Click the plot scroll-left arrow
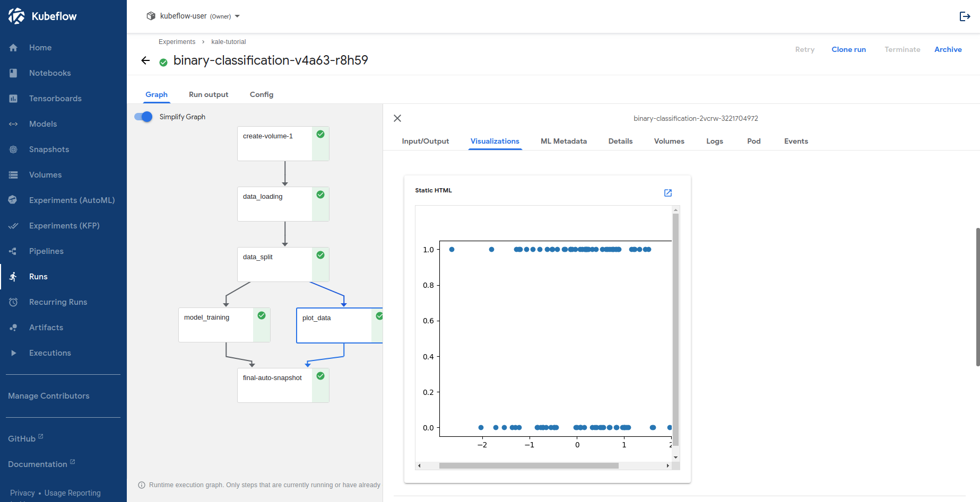 (419, 466)
